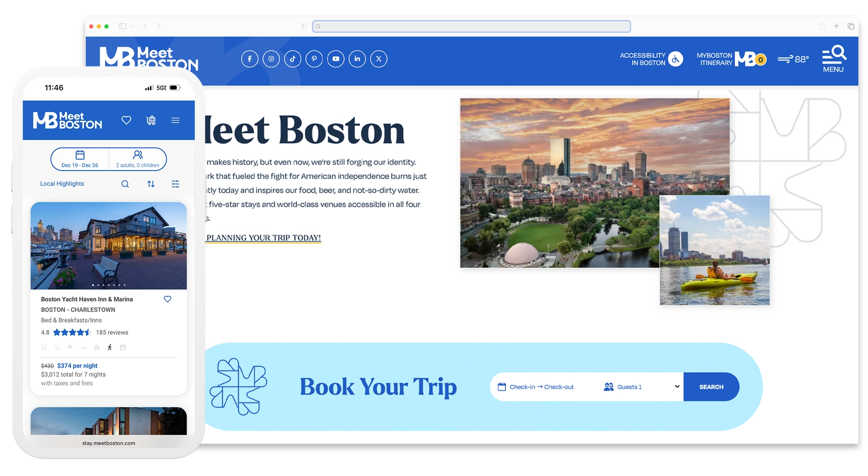Click the Meet Boston logo in desktop header
868x476 pixels.
pos(149,58)
